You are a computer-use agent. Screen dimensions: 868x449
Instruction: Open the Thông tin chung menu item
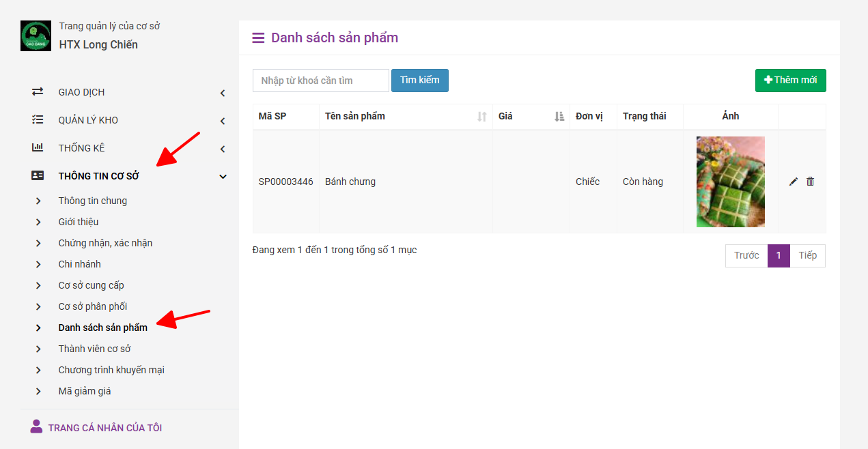pyautogui.click(x=92, y=201)
